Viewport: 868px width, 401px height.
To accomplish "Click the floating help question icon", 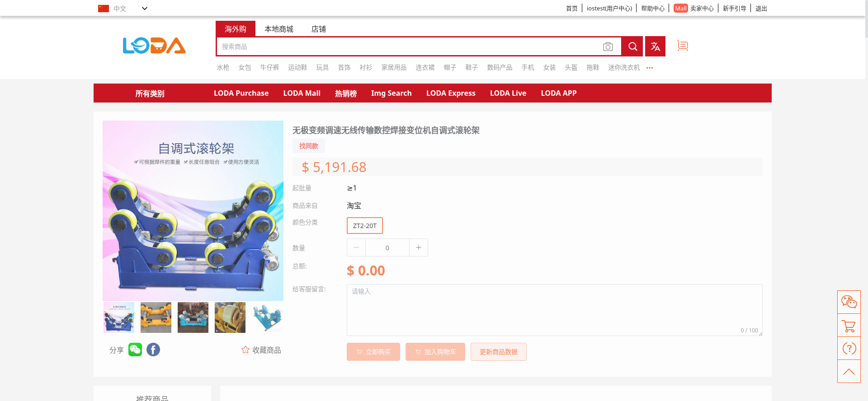I will click(x=849, y=349).
